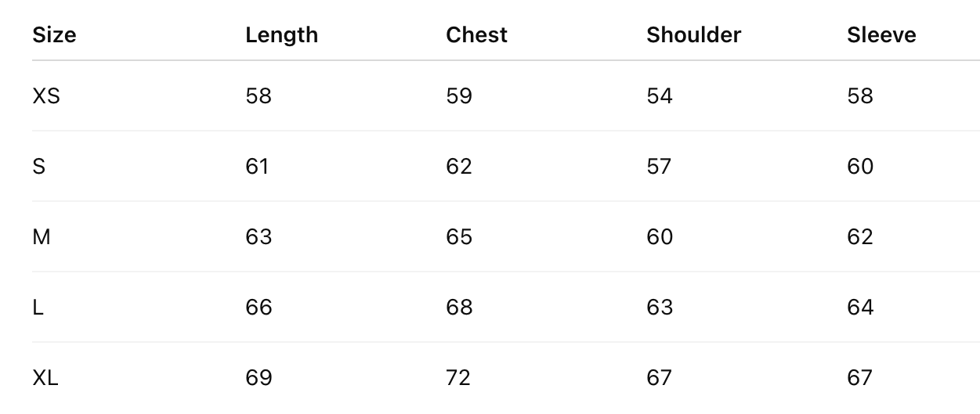980x414 pixels.
Task: Click the L sleeve value 64
Action: 860,308
